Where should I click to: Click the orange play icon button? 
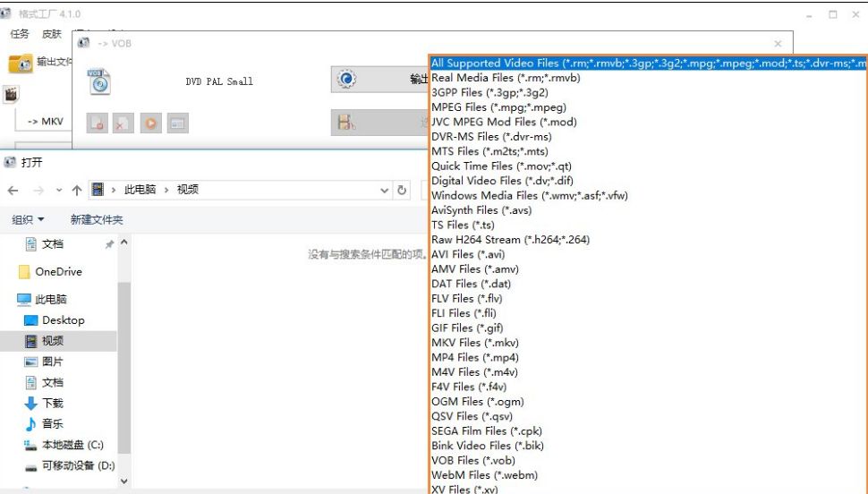[x=151, y=123]
